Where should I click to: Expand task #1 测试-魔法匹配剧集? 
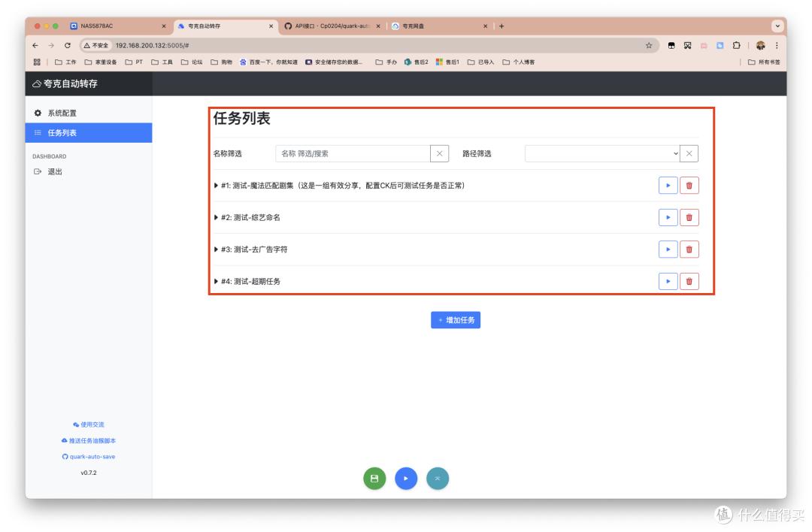(214, 185)
